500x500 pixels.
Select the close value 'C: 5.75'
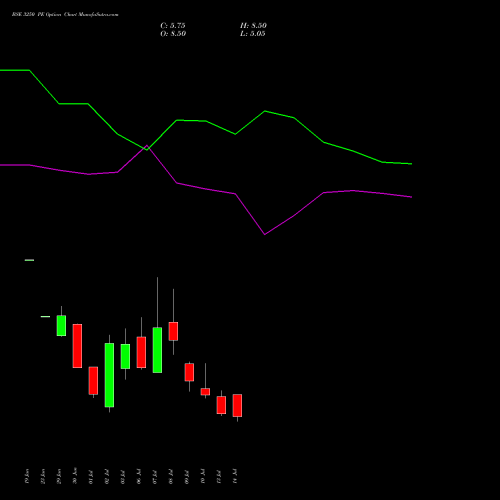tap(173, 26)
